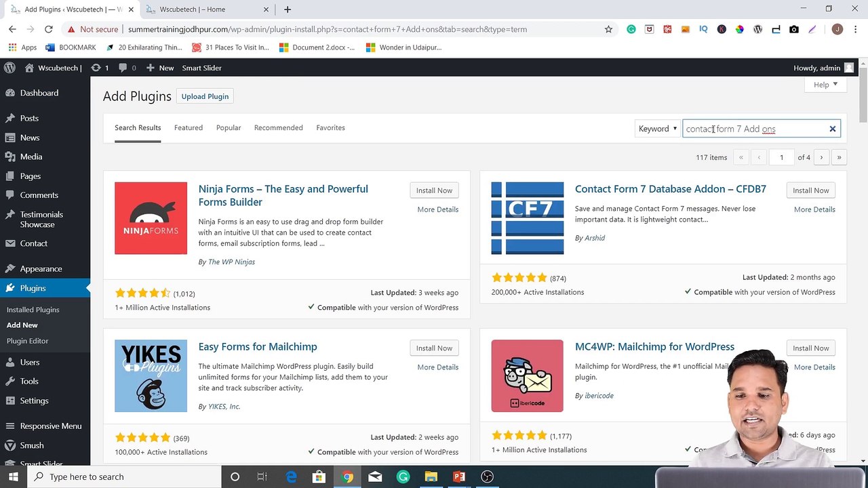868x488 pixels.
Task: Click the Windows Start button
Action: [13, 476]
